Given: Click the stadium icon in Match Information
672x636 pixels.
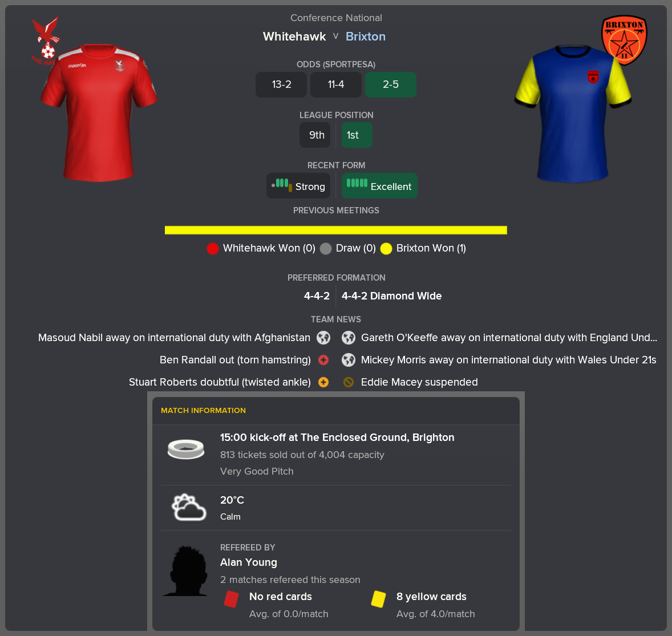Looking at the screenshot, I should (186, 449).
